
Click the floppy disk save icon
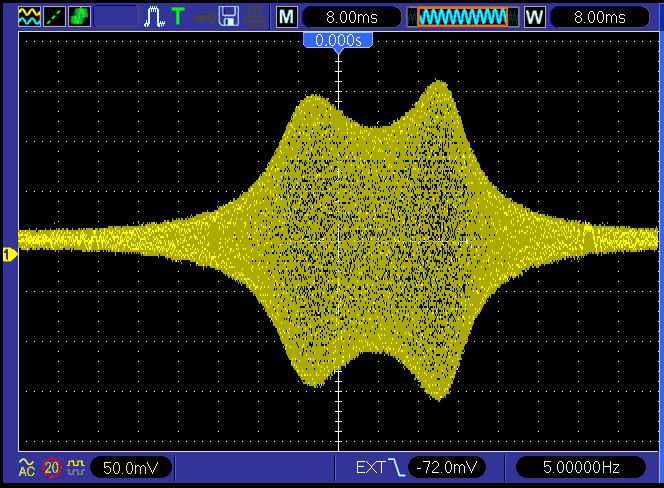[229, 17]
